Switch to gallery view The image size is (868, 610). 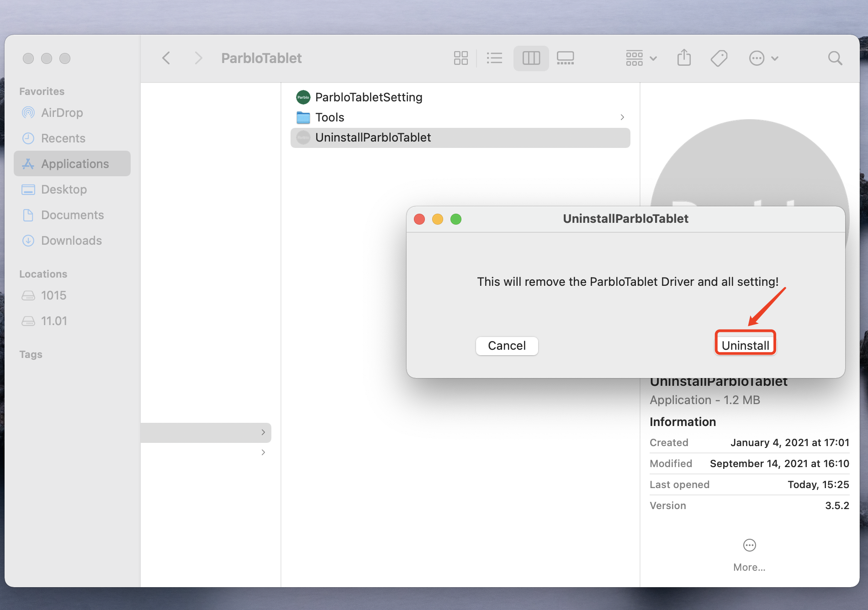[x=565, y=58]
